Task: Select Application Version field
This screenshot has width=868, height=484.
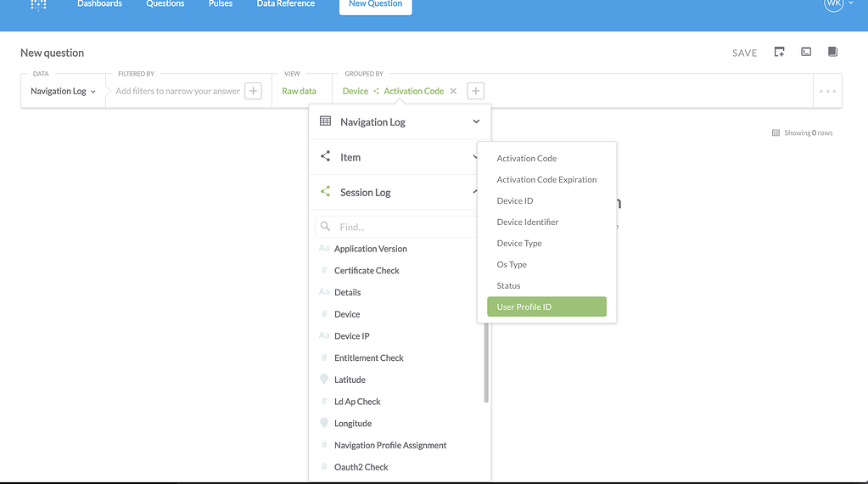Action: (370, 249)
